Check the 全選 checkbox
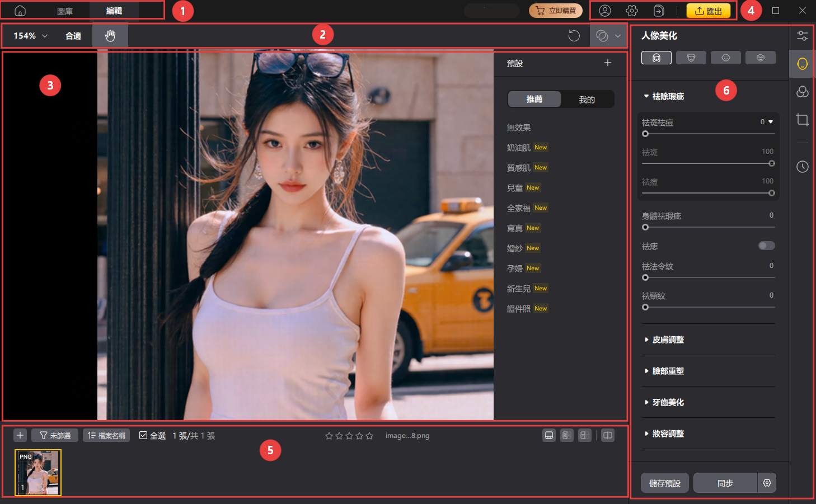This screenshot has width=816, height=504. tap(143, 435)
